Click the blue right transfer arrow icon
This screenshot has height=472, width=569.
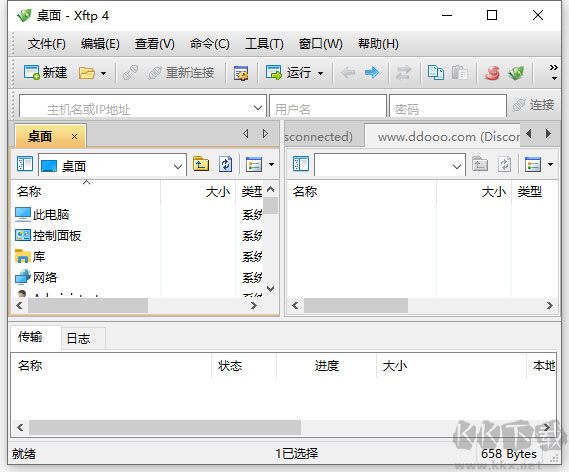[372, 73]
